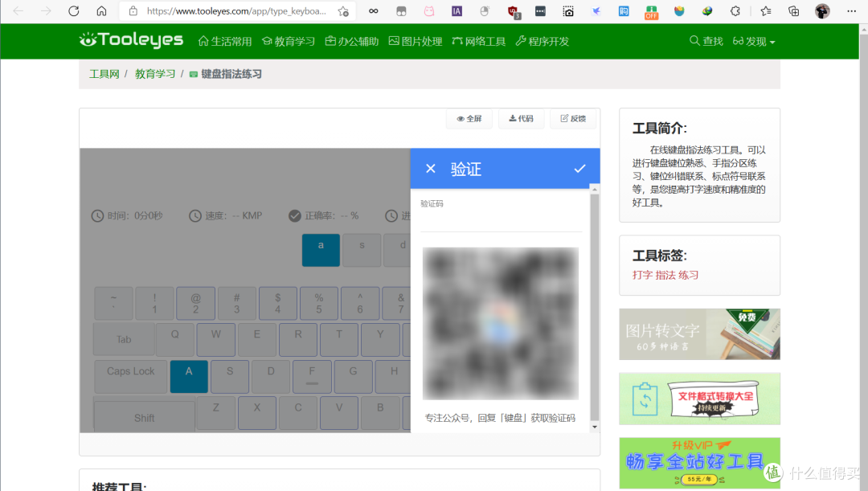Click the Shift key on virtual keyboard
This screenshot has width=868, height=491.
click(x=144, y=415)
